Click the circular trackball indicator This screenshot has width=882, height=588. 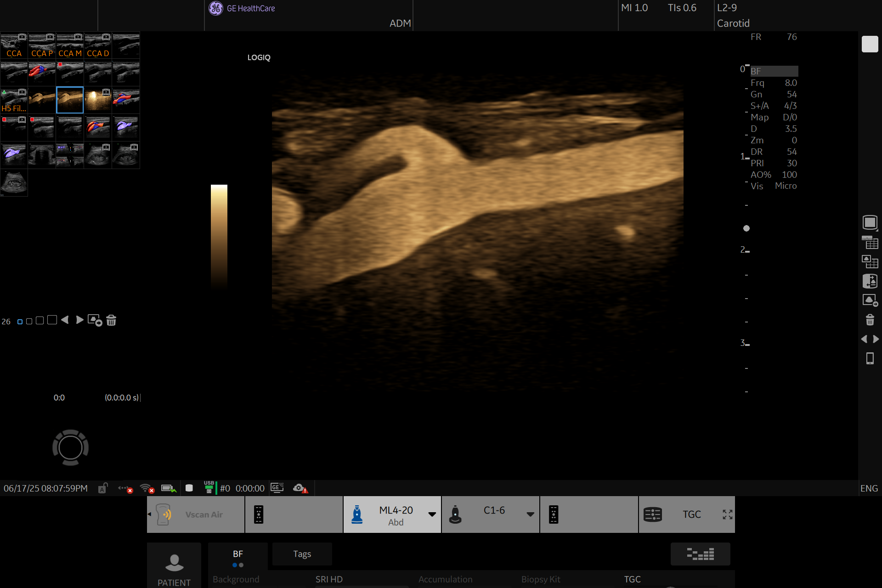pos(70,447)
